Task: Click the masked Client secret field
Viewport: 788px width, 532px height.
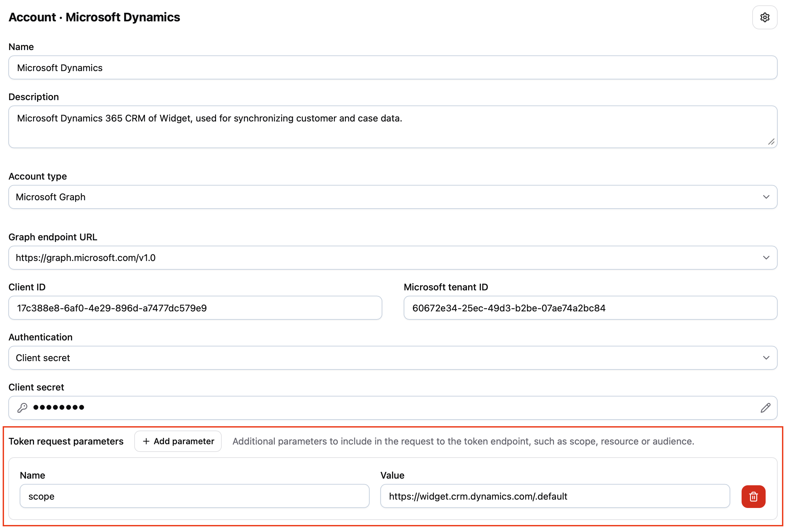Action: click(393, 408)
